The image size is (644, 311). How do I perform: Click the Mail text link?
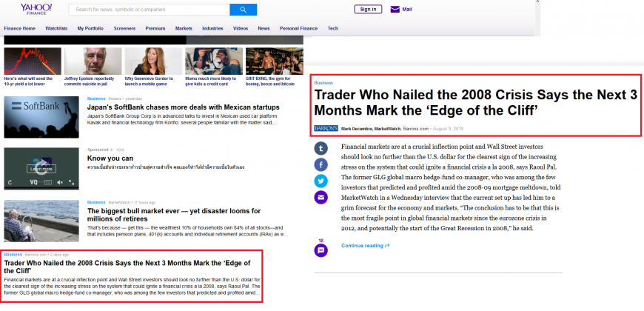(407, 10)
